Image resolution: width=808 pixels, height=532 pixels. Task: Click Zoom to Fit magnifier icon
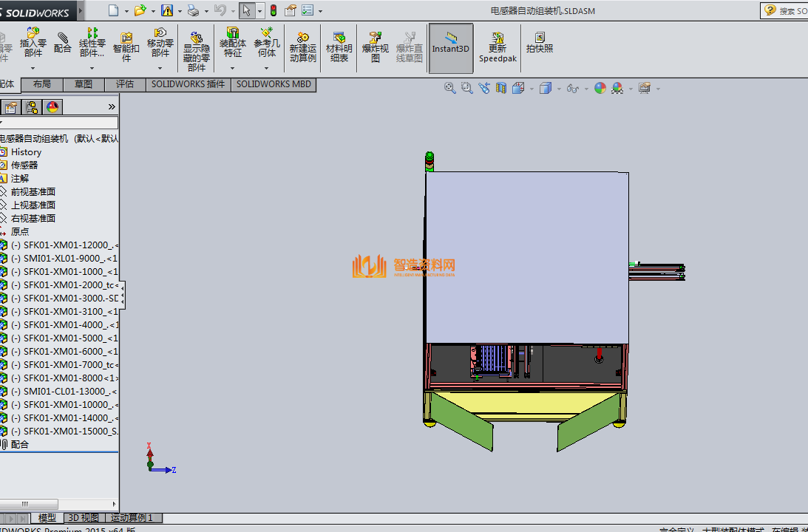(449, 88)
